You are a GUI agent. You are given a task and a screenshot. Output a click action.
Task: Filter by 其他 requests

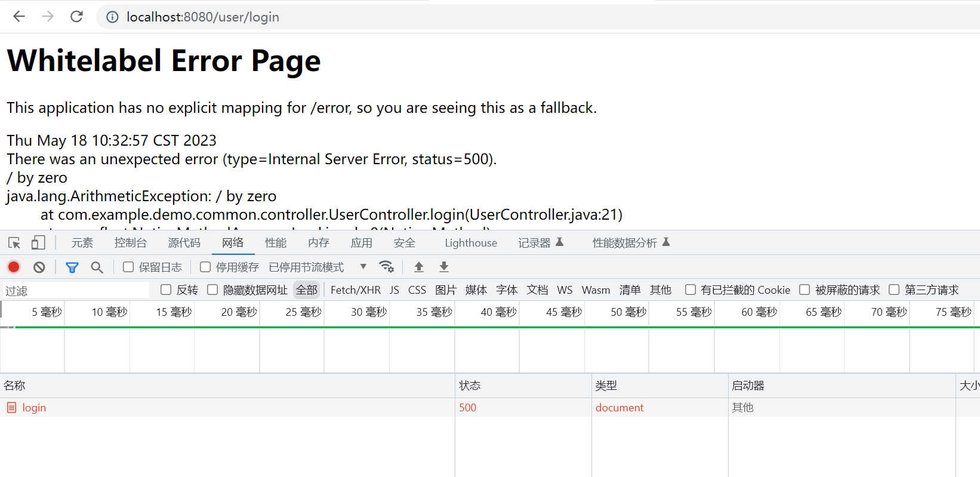tap(661, 290)
